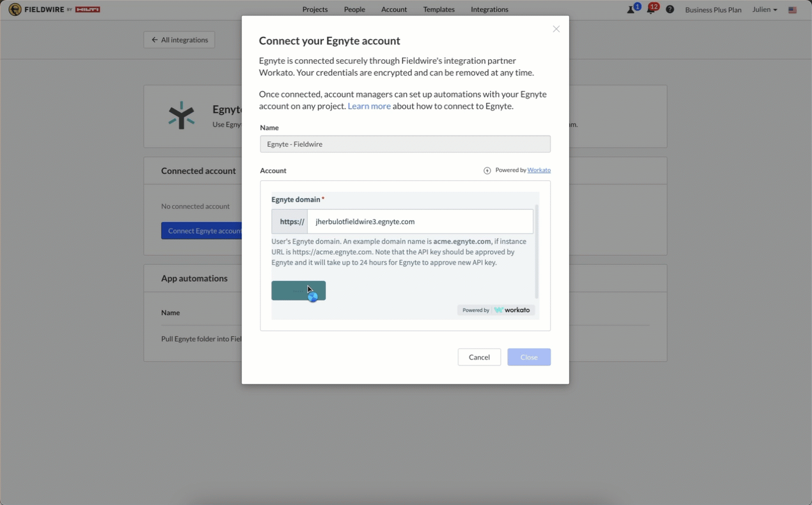Open the flask icon with blue badge
Screen dimensions: 812x505
tap(631, 9)
